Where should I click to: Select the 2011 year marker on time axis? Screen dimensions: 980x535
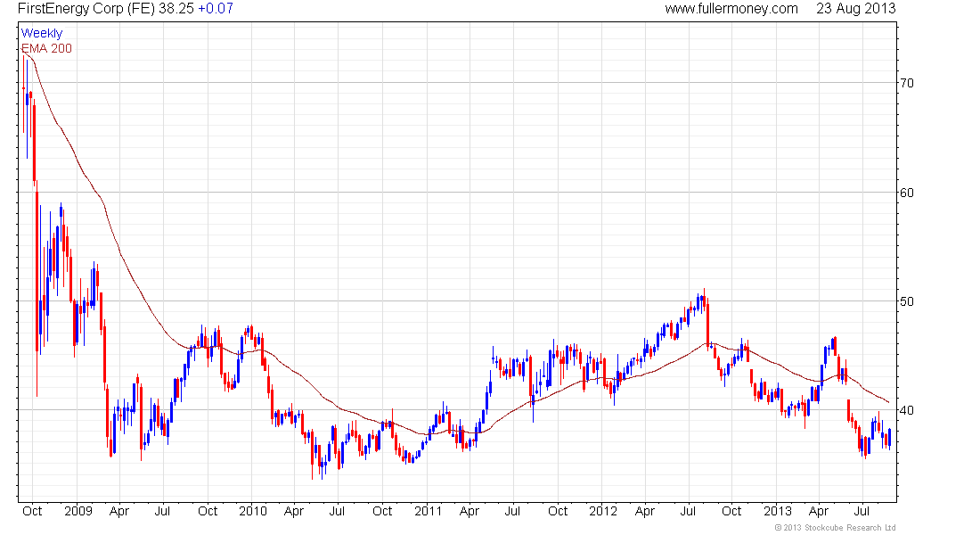429,511
